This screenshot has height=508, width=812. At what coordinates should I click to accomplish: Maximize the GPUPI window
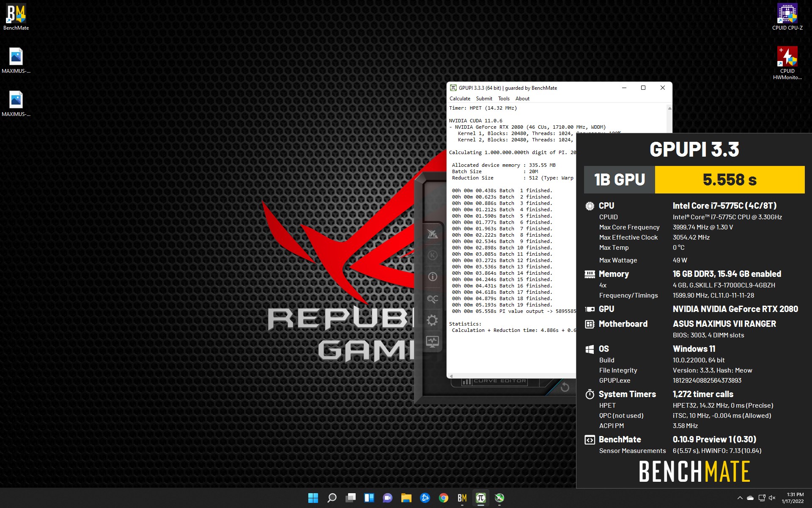point(643,88)
